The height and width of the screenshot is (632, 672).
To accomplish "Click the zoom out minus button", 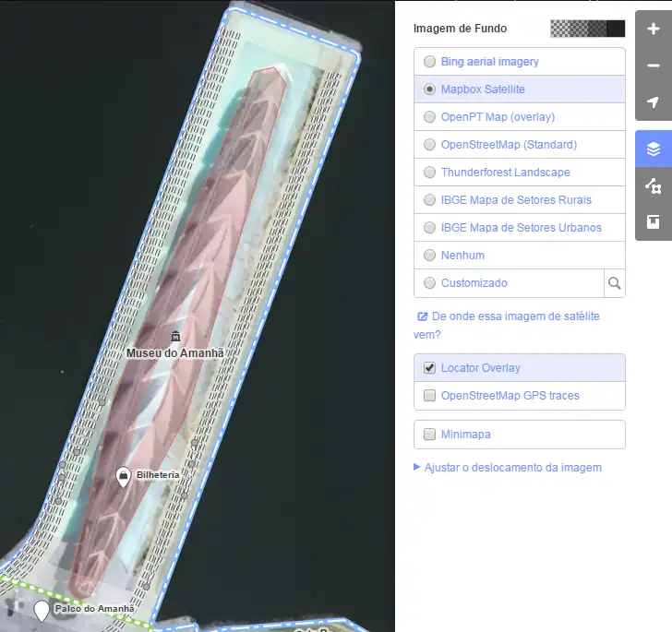I will click(x=654, y=66).
